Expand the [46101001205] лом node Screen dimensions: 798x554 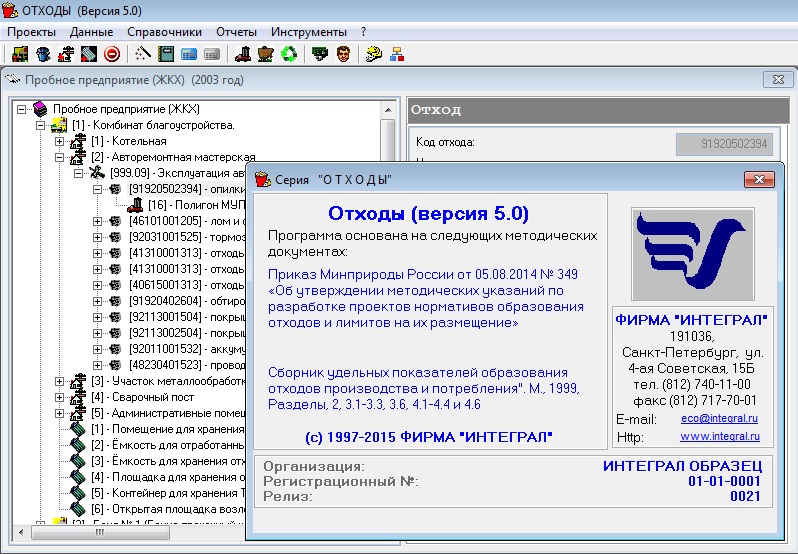pyautogui.click(x=97, y=221)
